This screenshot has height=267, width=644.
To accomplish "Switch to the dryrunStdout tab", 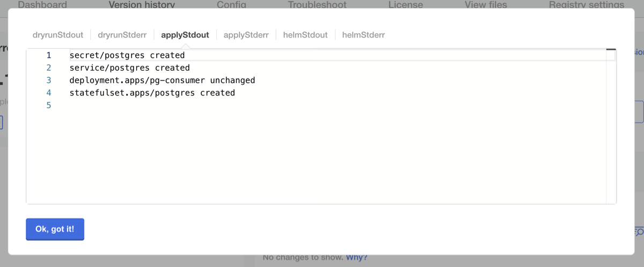I will point(58,35).
